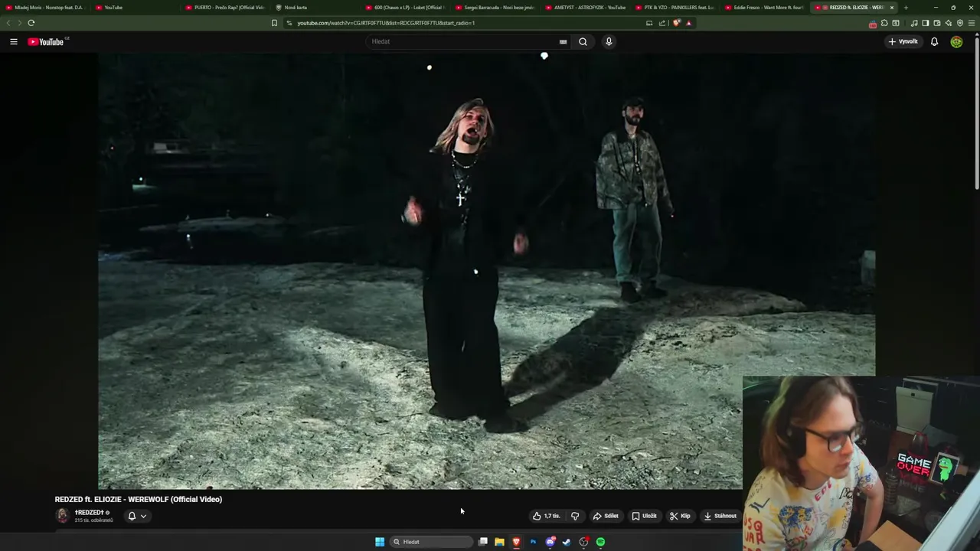
Task: Switch to the Nová karta tab
Action: coord(315,8)
